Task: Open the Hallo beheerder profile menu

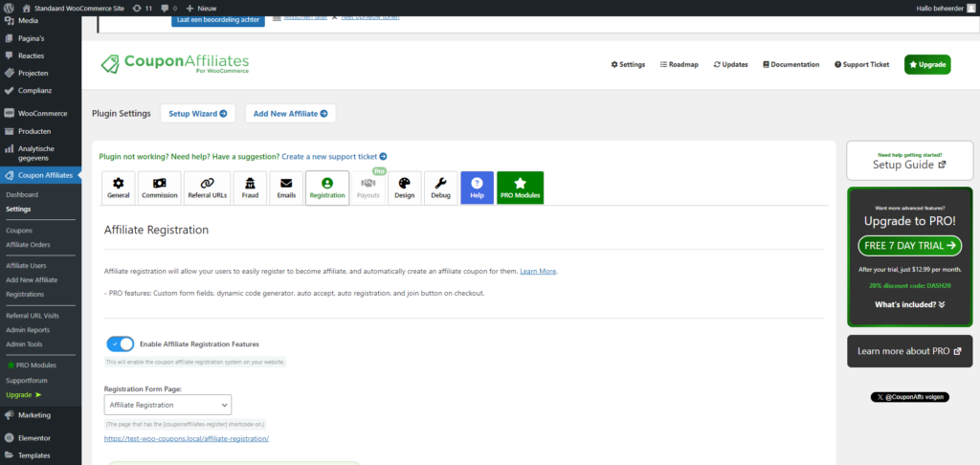Action: pyautogui.click(x=945, y=9)
